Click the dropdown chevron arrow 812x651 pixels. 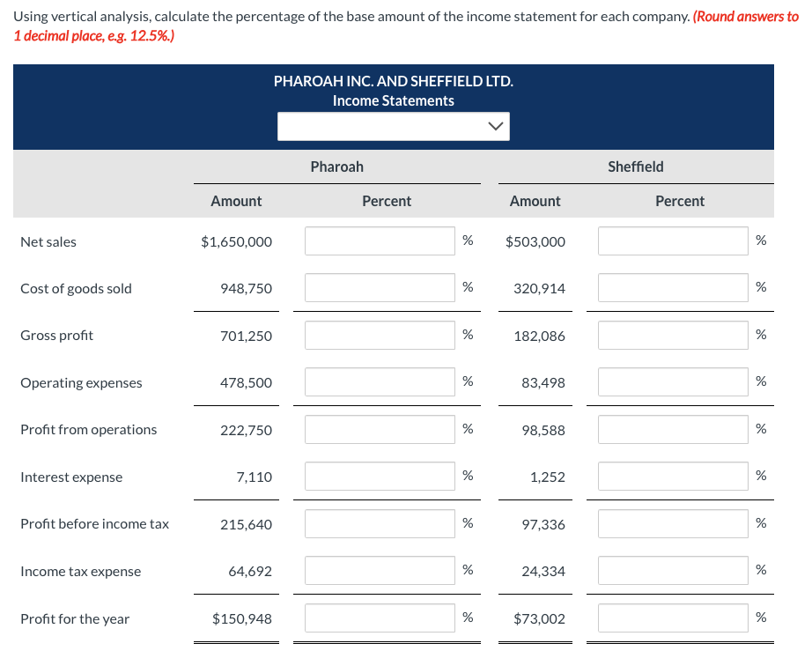(x=496, y=126)
